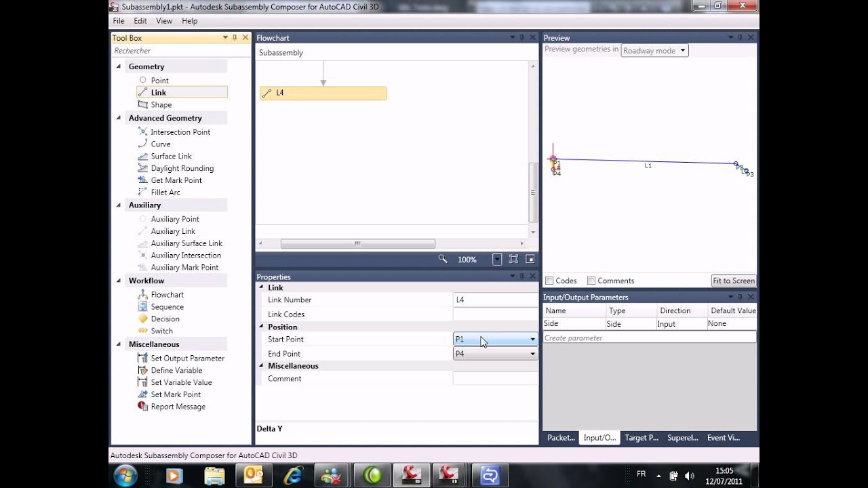
Task: Pick the Define Variable tool
Action: (x=176, y=370)
